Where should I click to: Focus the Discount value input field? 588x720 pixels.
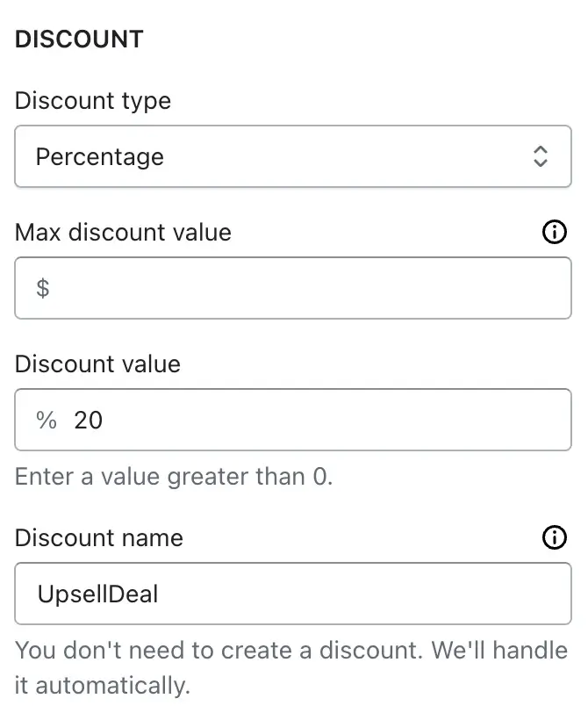[293, 420]
